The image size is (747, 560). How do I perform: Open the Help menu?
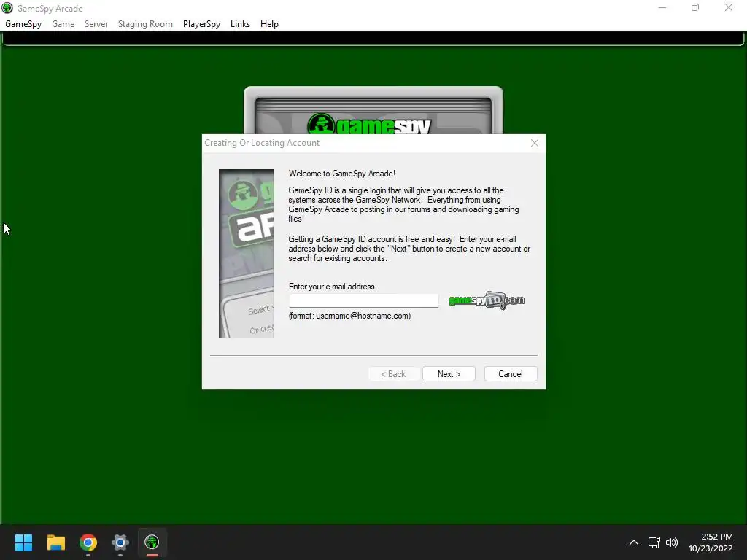pyautogui.click(x=269, y=24)
